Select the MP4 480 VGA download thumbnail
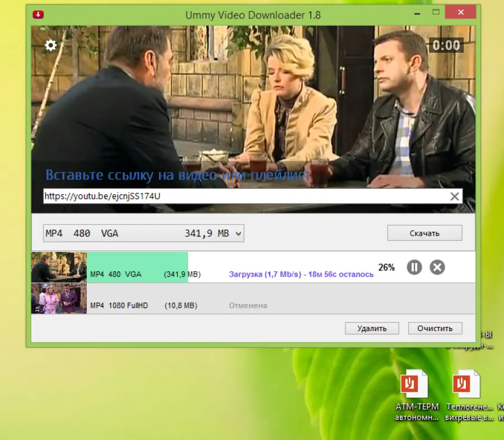504x440 pixels. coord(59,267)
